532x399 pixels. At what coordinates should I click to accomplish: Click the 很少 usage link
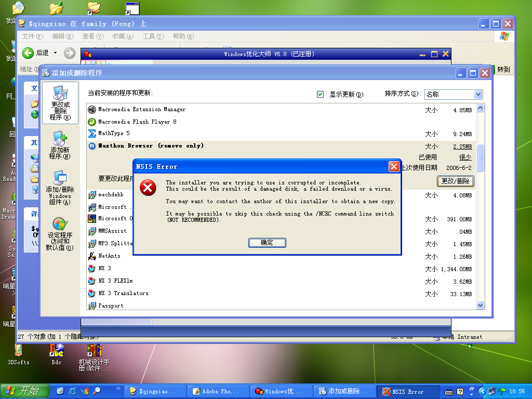[465, 157]
